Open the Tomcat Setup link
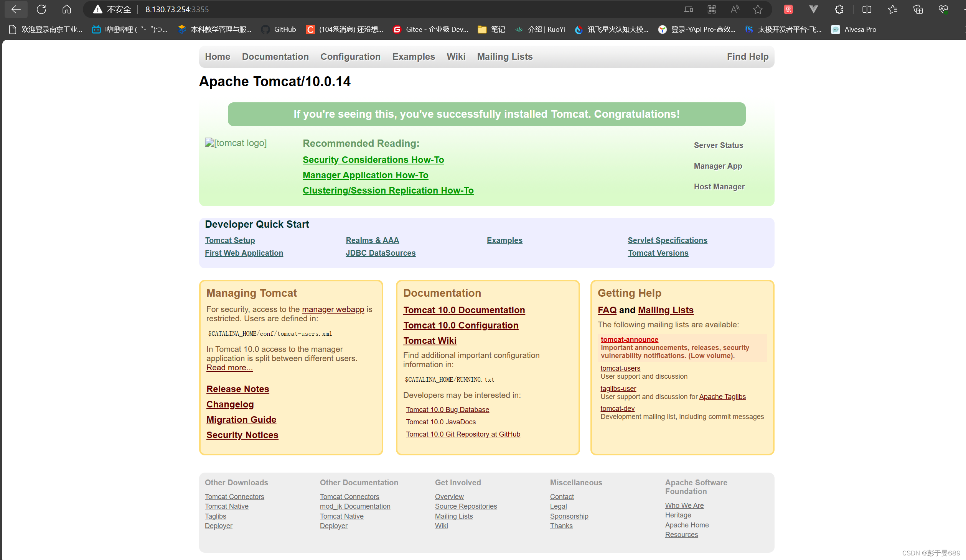 click(230, 240)
